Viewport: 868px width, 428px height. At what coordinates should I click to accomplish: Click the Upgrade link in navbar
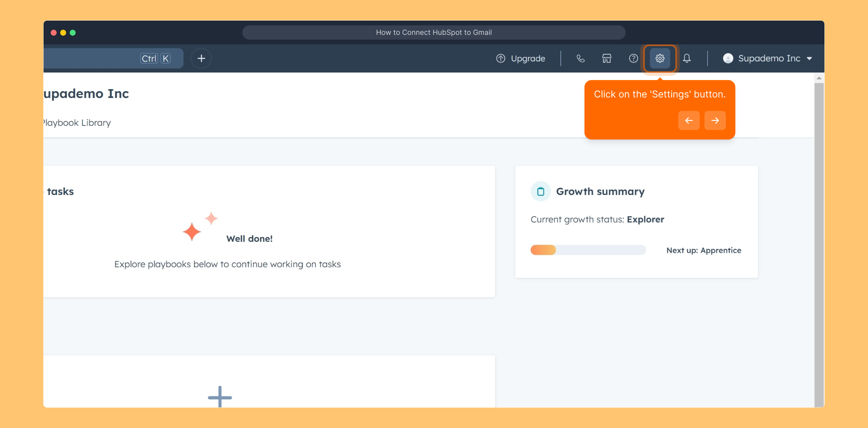(528, 59)
